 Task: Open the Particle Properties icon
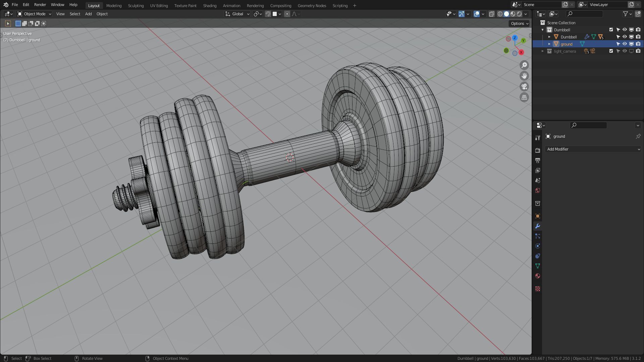point(538,236)
